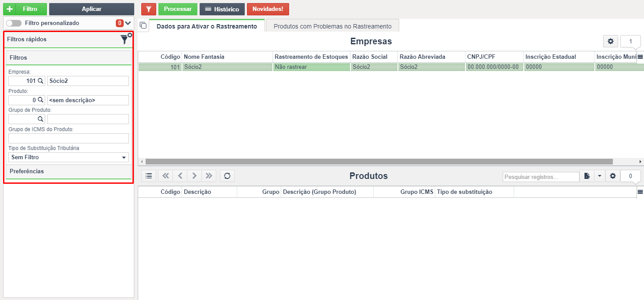The height and width of the screenshot is (300, 644).
Task: Open Tipo de Substituição Tributária dropdown
Action: 68,157
